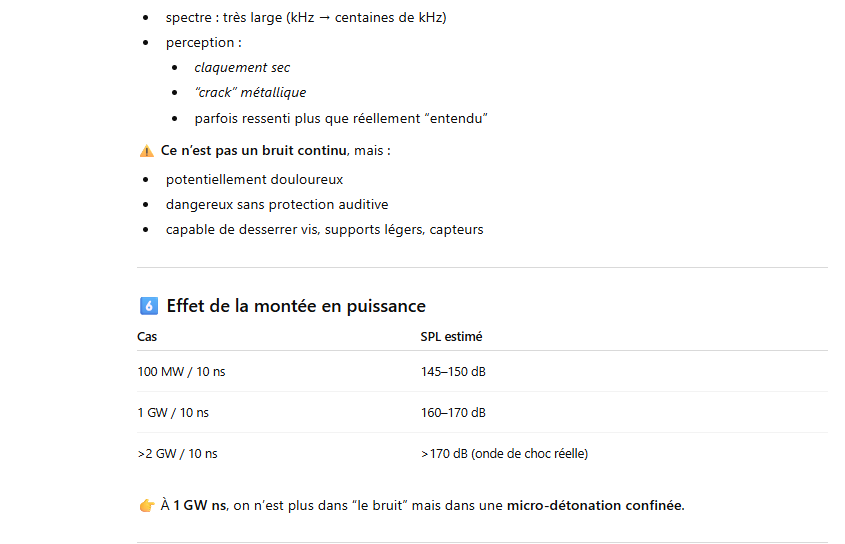Click the italic text "claquement sec"

tap(242, 68)
